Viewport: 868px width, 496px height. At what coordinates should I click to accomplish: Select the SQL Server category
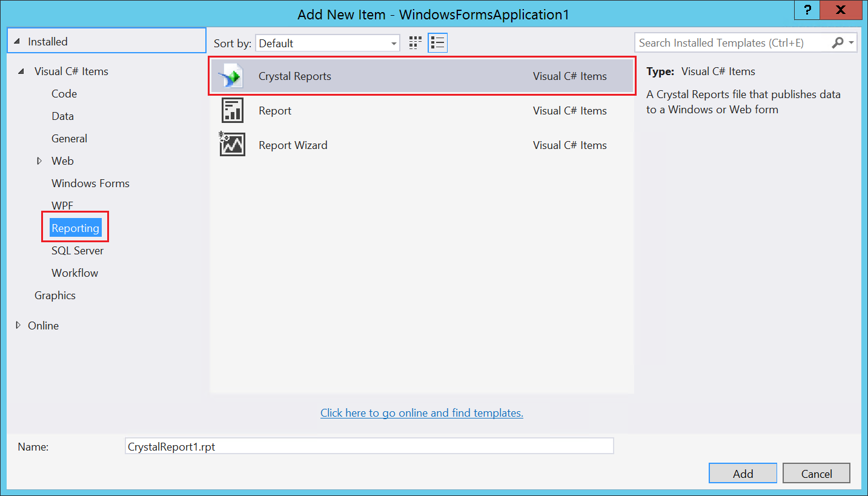78,251
